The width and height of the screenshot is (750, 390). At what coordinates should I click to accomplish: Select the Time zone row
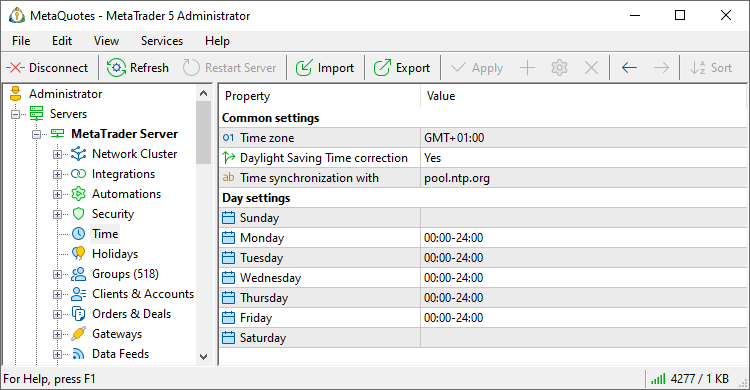click(483, 138)
